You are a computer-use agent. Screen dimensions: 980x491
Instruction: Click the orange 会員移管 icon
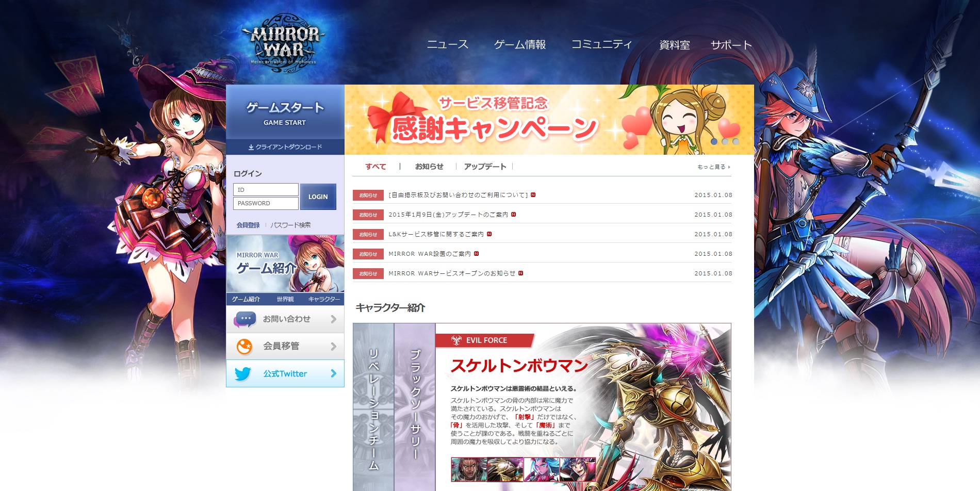[x=244, y=346]
